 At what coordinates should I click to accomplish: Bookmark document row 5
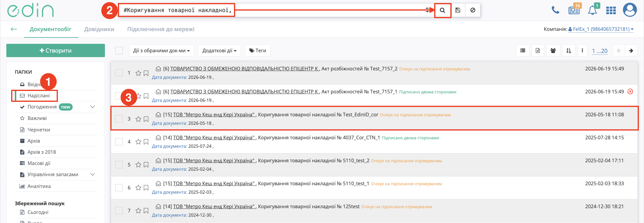[146, 165]
